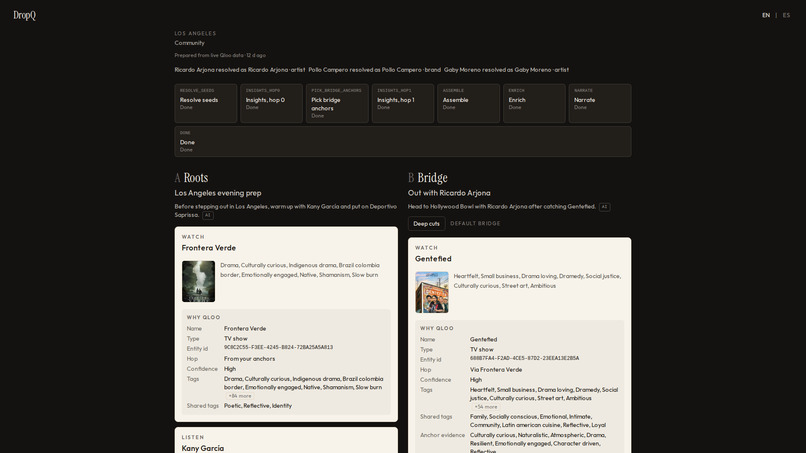Click 'Ricardo Arjona resolved as' text

tap(210, 70)
